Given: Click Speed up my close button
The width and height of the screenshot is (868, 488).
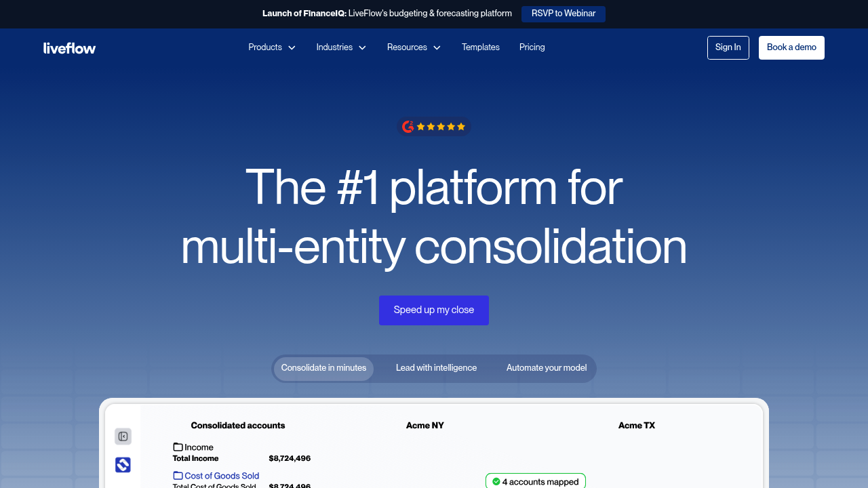Looking at the screenshot, I should coord(434,310).
